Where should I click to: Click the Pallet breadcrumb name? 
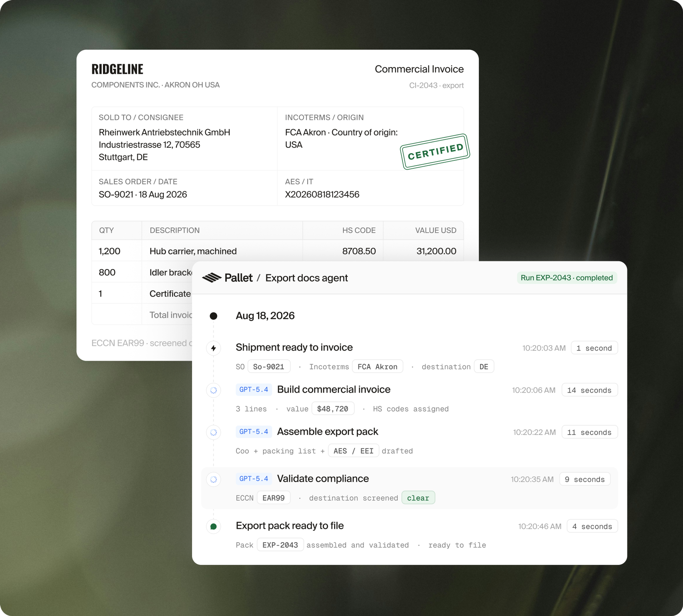click(239, 278)
